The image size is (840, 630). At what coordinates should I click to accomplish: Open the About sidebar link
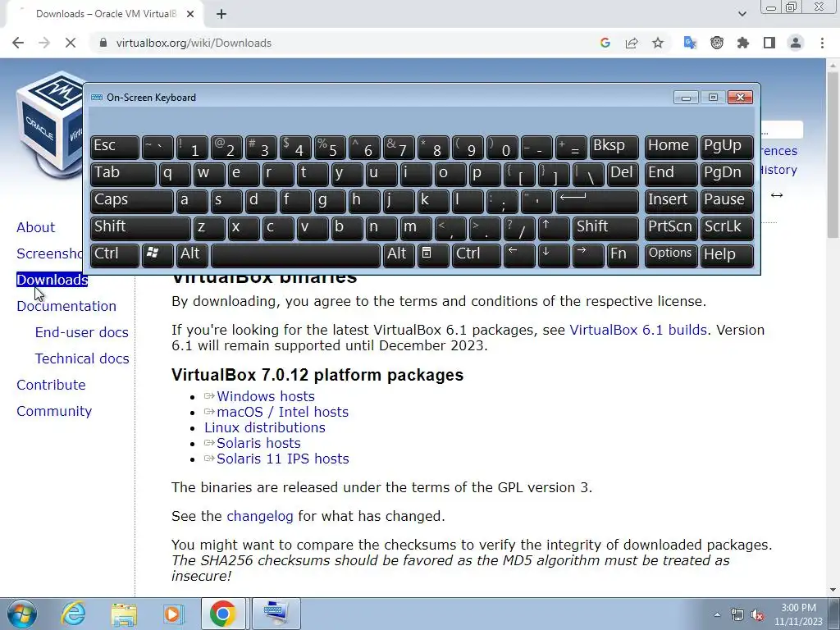point(35,228)
